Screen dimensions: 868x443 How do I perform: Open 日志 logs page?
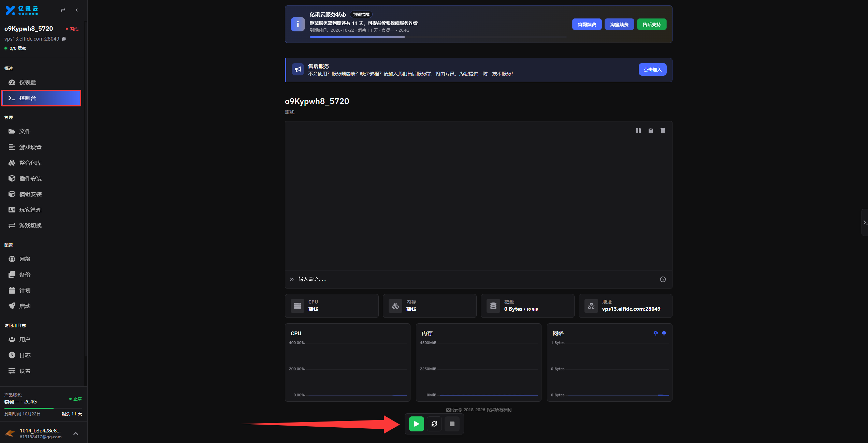coord(41,355)
